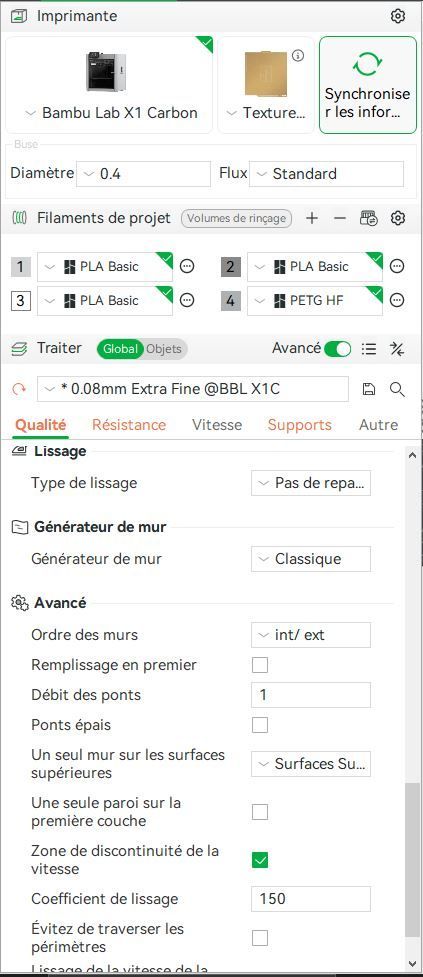Click Synchroniser les informations button
The width and height of the screenshot is (423, 977).
[x=368, y=85]
